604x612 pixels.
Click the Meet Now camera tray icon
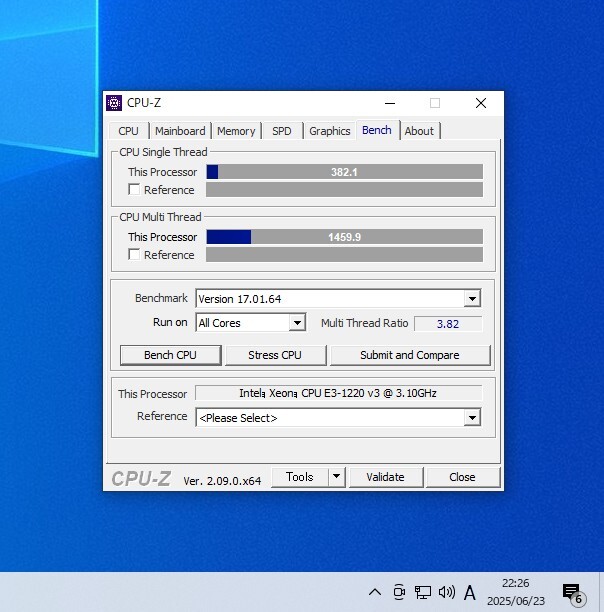(x=399, y=592)
